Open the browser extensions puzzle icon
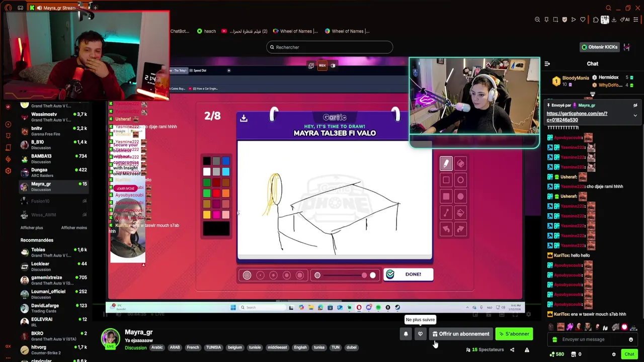 [596, 20]
